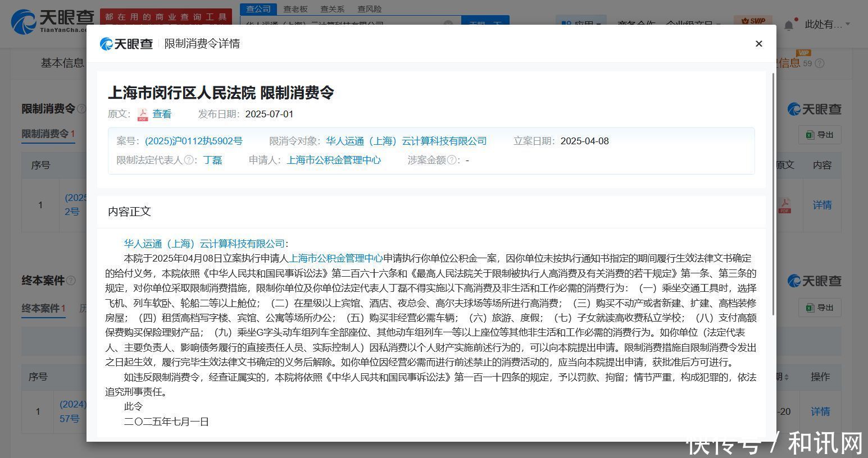This screenshot has width=868, height=458.
Task: Click 天眼查 site logo in page header
Action: pyautogui.click(x=53, y=21)
